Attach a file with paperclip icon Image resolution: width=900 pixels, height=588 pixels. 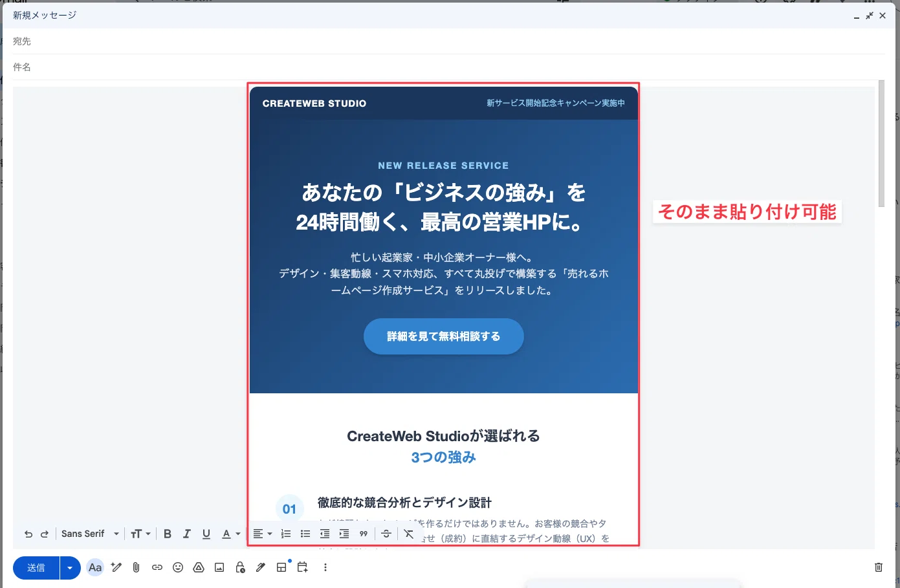(x=136, y=567)
